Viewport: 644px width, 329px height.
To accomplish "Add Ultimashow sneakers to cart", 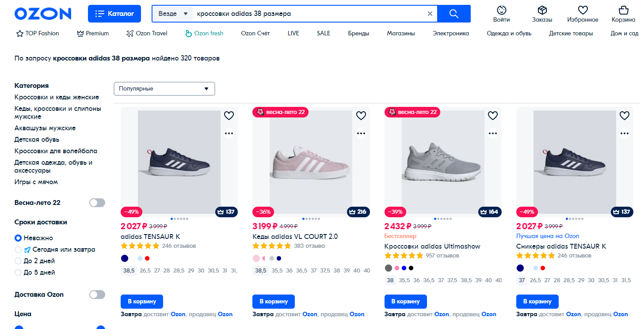I will (406, 302).
